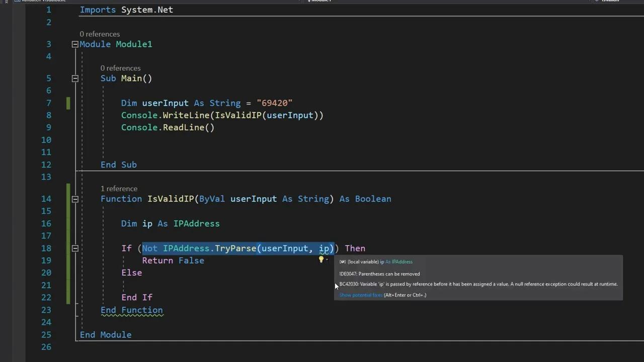Collapse the Module Module1 code block

click(74, 44)
